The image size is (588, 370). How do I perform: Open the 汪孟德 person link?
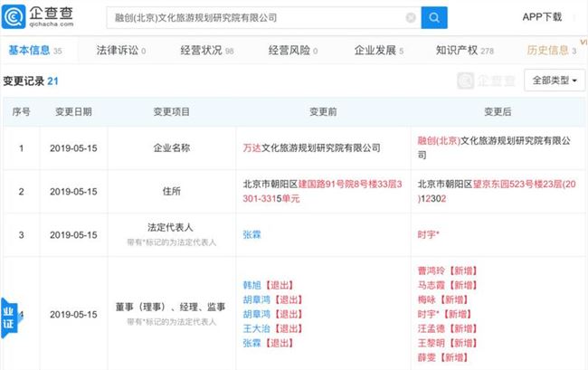coord(431,328)
